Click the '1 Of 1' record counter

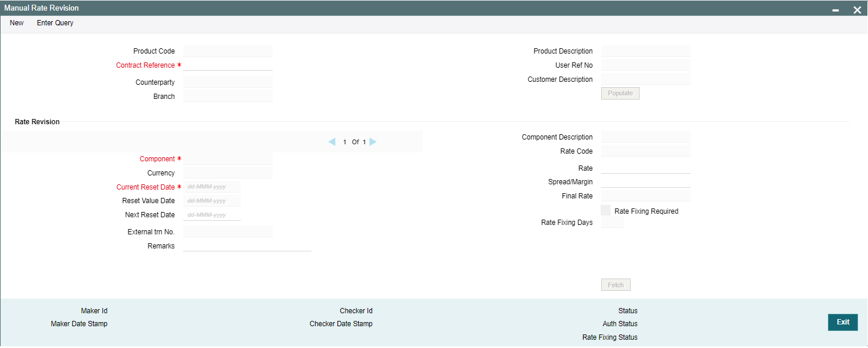click(x=355, y=142)
